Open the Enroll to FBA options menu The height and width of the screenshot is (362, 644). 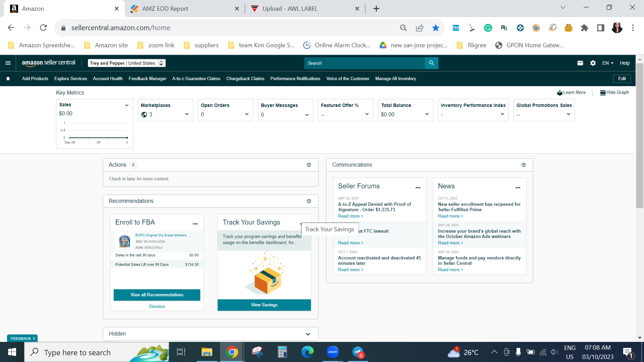point(195,224)
